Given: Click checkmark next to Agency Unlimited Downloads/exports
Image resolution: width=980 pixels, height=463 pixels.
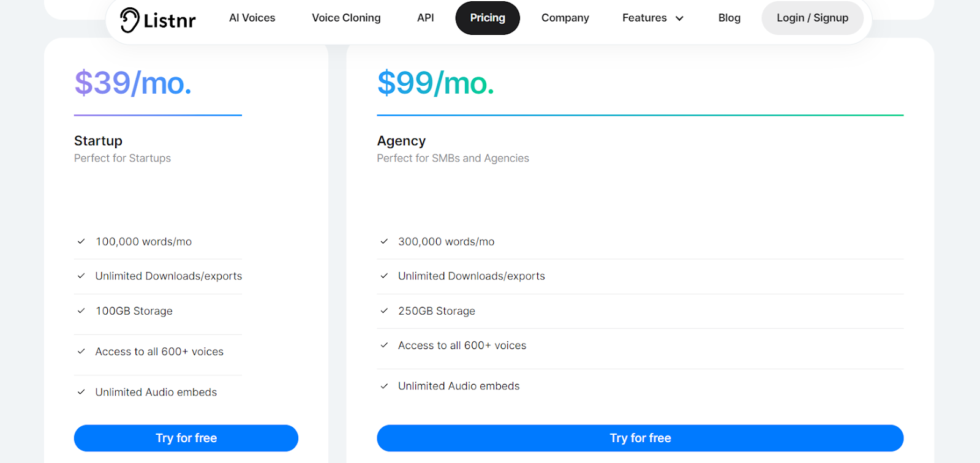Looking at the screenshot, I should coord(384,276).
